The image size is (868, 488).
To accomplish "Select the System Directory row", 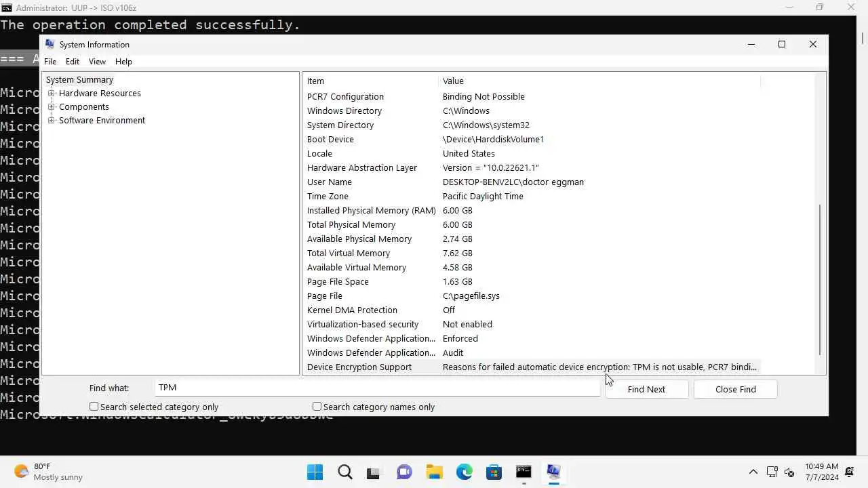I will pos(532,125).
